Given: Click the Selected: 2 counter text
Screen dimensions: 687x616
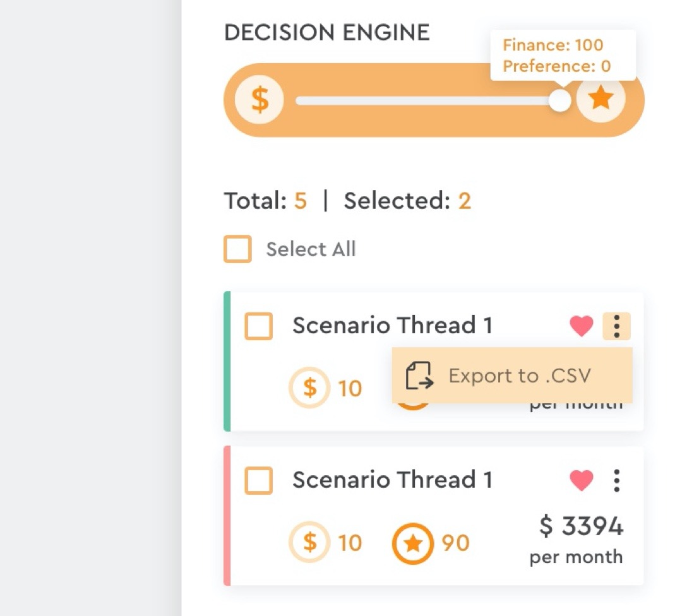Looking at the screenshot, I should point(407,199).
